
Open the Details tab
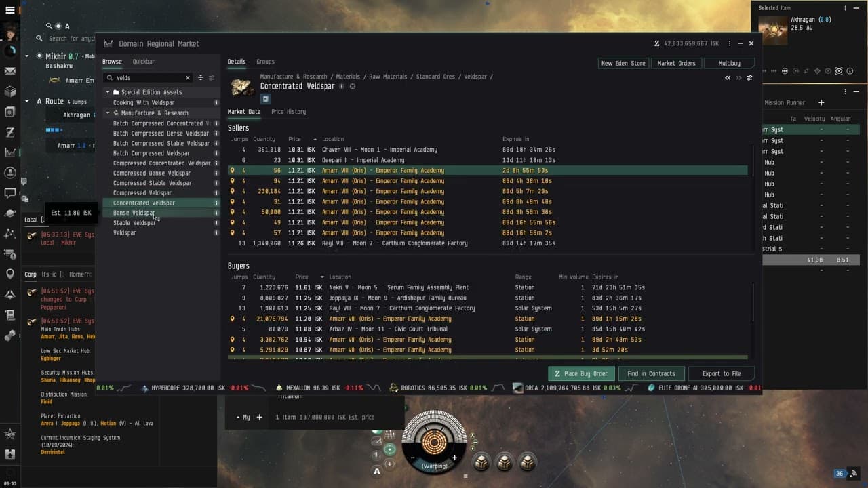click(237, 62)
